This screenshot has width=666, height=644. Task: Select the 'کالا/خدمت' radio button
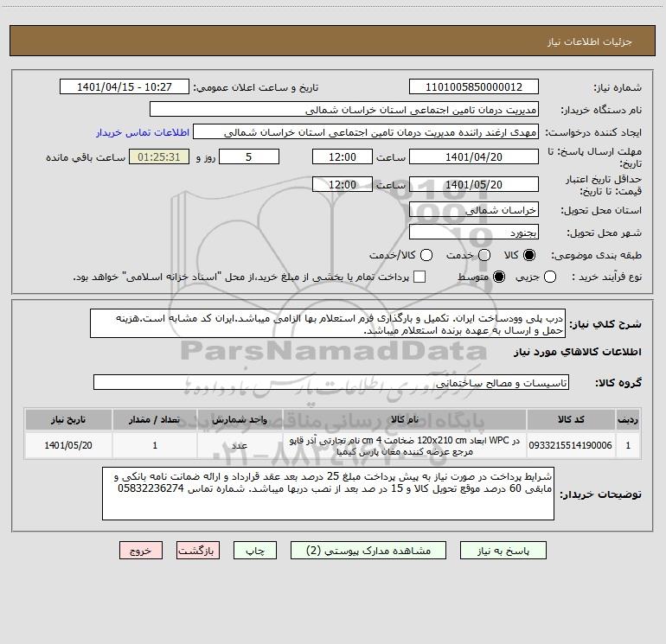point(426,255)
